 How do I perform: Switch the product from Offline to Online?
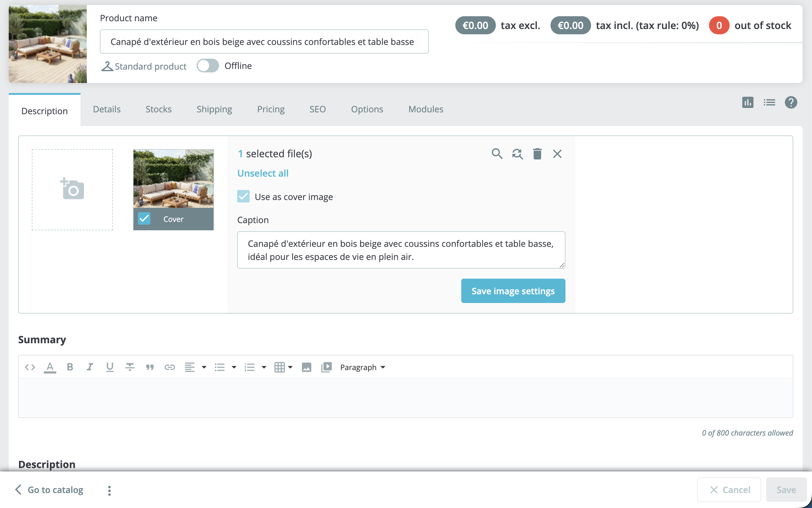207,66
